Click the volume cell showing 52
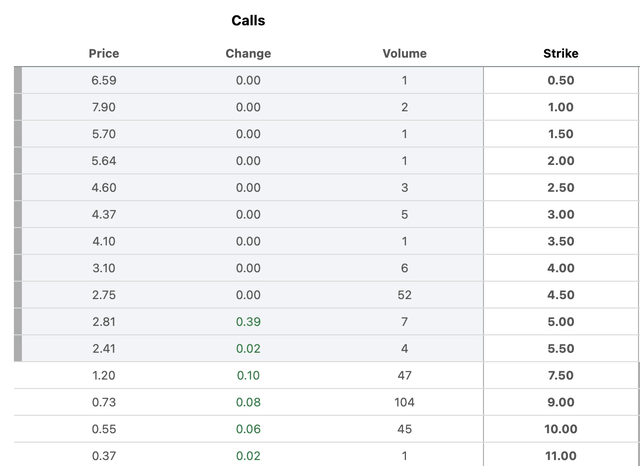Viewport: 640px width, 466px height. click(x=404, y=295)
